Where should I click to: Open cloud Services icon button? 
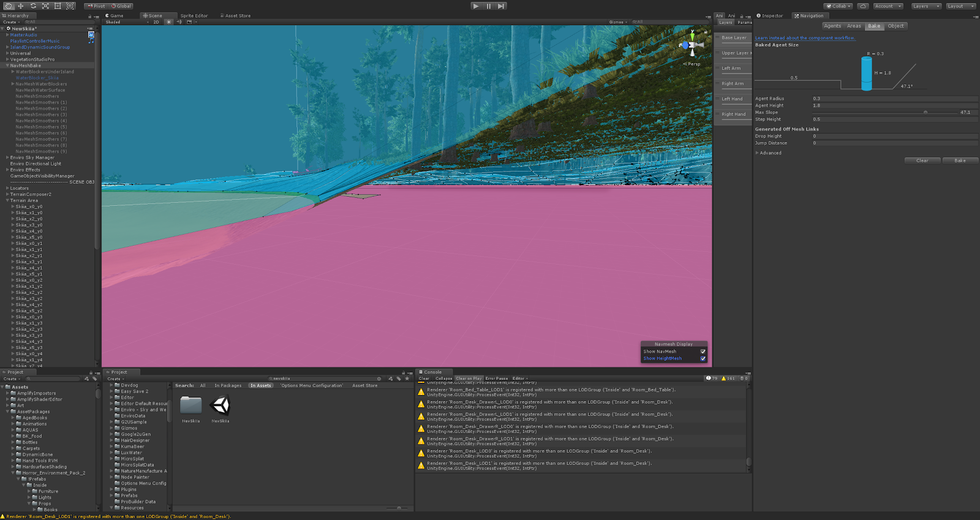[x=863, y=6]
